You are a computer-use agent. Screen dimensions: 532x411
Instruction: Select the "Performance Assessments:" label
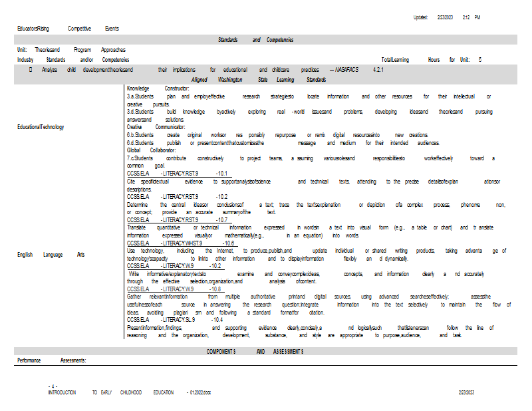[x=52, y=360]
